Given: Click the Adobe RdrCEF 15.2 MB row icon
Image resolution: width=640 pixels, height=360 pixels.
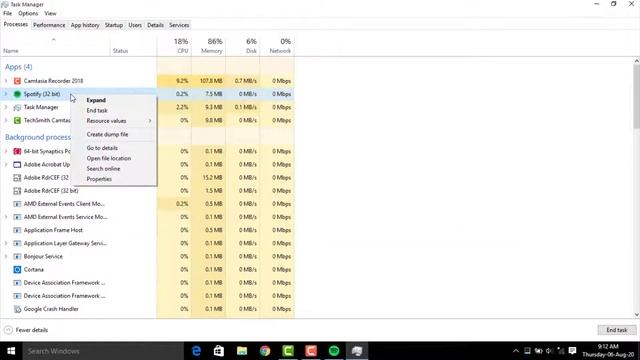Looking at the screenshot, I should click(x=17, y=178).
